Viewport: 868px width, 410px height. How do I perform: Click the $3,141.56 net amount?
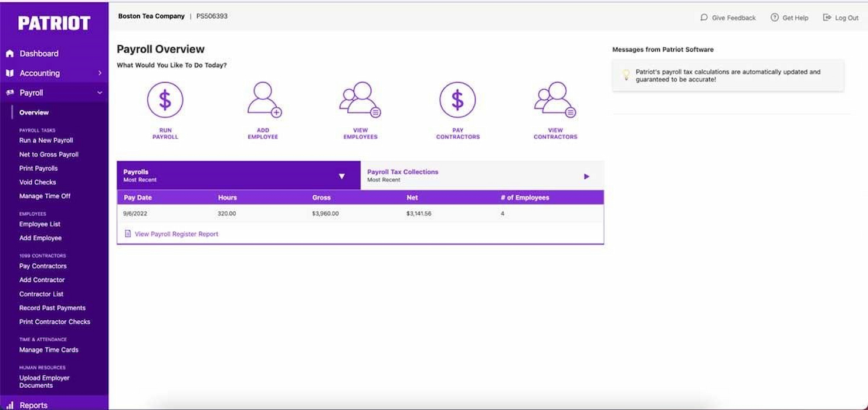(x=419, y=214)
